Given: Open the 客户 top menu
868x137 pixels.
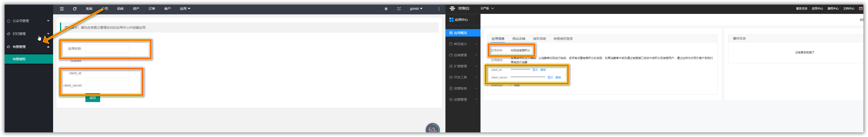Looking at the screenshot, I should click(168, 9).
